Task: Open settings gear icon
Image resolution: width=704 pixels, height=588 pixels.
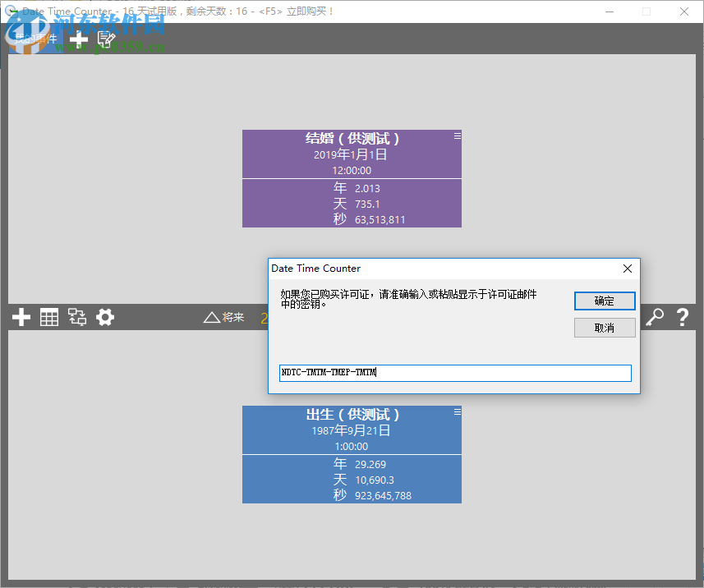Action: tap(105, 317)
